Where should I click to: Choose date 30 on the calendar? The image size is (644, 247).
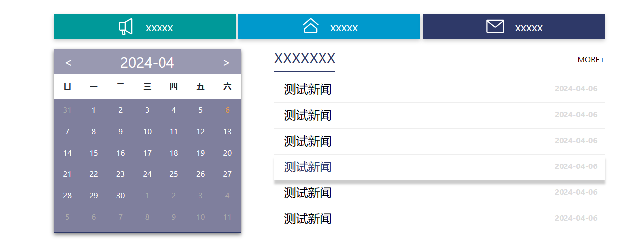point(120,196)
